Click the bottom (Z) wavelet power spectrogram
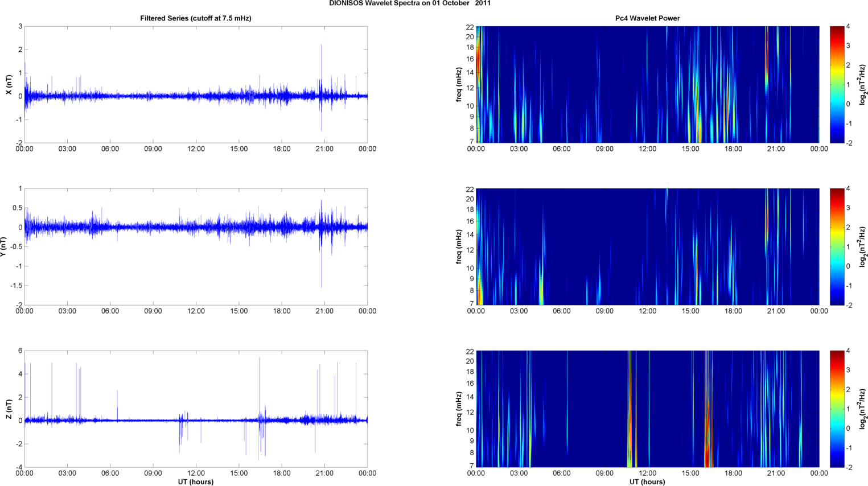868x486 pixels. [x=648, y=409]
